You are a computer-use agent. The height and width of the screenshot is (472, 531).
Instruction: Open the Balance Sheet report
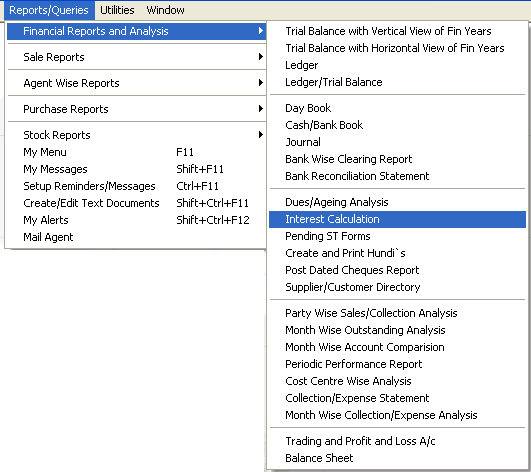pos(397,458)
